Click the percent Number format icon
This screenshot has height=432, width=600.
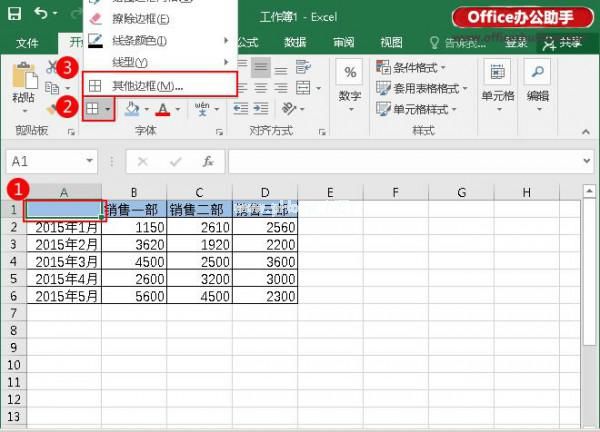pyautogui.click(x=350, y=73)
